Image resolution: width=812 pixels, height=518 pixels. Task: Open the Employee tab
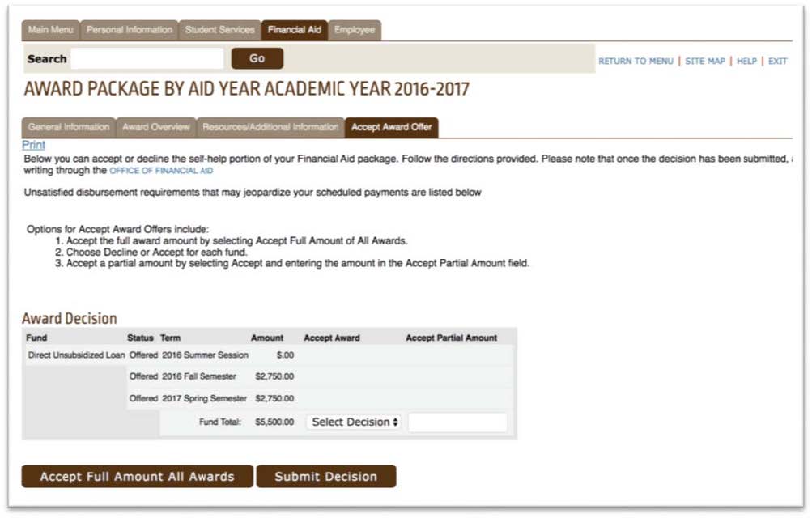pyautogui.click(x=355, y=30)
